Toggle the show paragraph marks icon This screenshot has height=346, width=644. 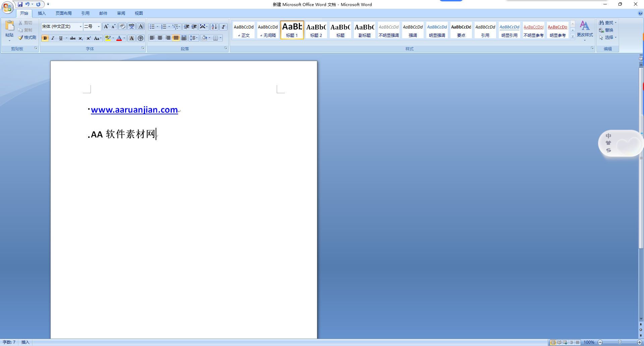coord(223,26)
